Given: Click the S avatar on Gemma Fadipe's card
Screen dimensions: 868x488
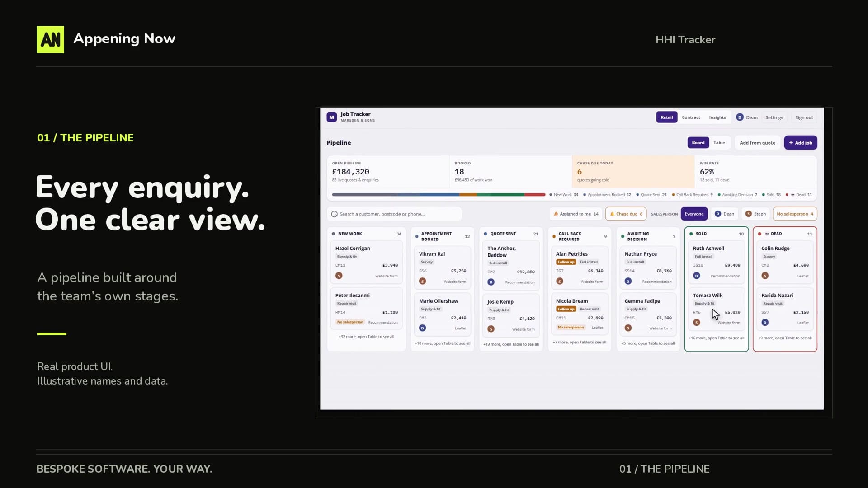Looking at the screenshot, I should (x=628, y=328).
